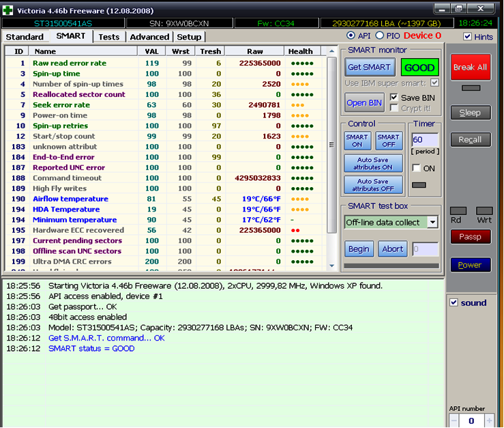Click the SN: 9XW0BCXN serial field
The width and height of the screenshot is (504, 428).
tap(179, 23)
